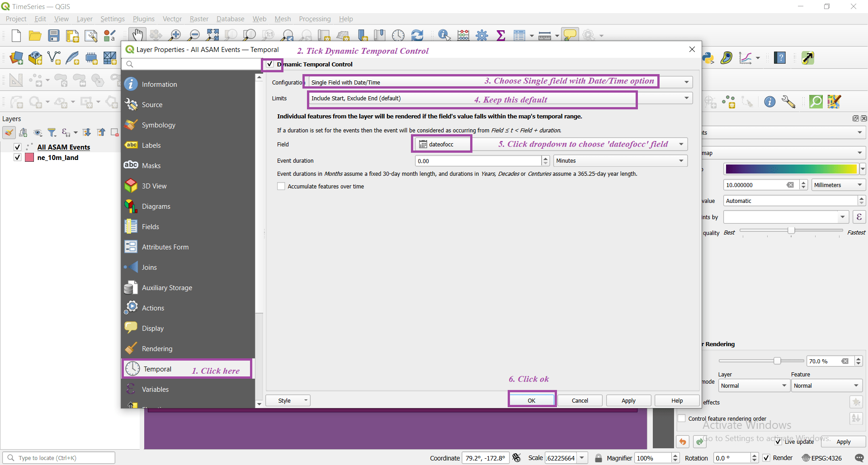The width and height of the screenshot is (868, 465).
Task: Open the Processing Toolbox gear icon
Action: tap(482, 35)
